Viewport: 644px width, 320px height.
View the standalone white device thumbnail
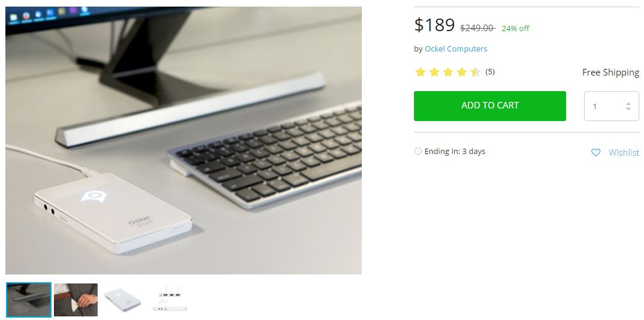[x=122, y=300]
